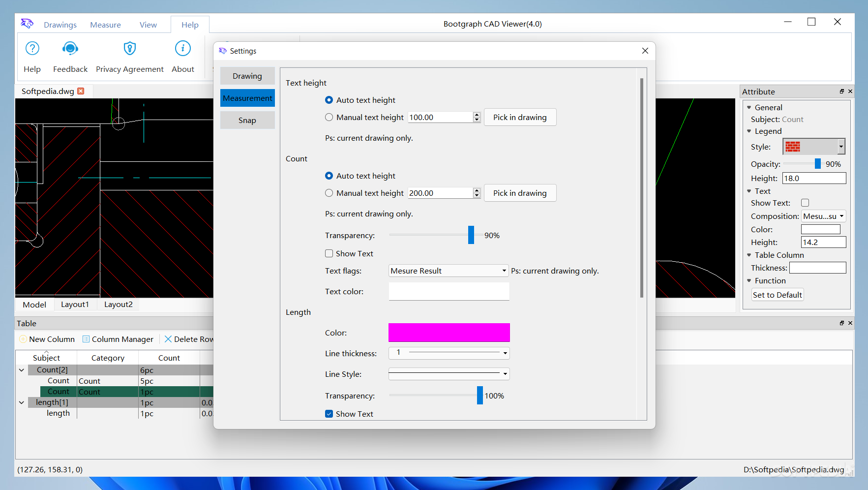
Task: Open the Line thickness dropdown
Action: pos(449,353)
